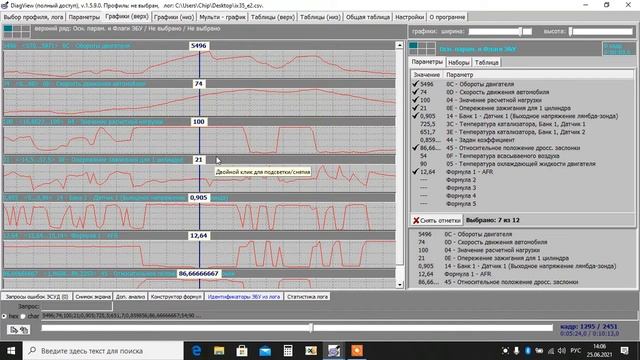The height and width of the screenshot is (360, 640).
Task: Uncheck Формула 1 - AFR parameter
Action: 416,172
